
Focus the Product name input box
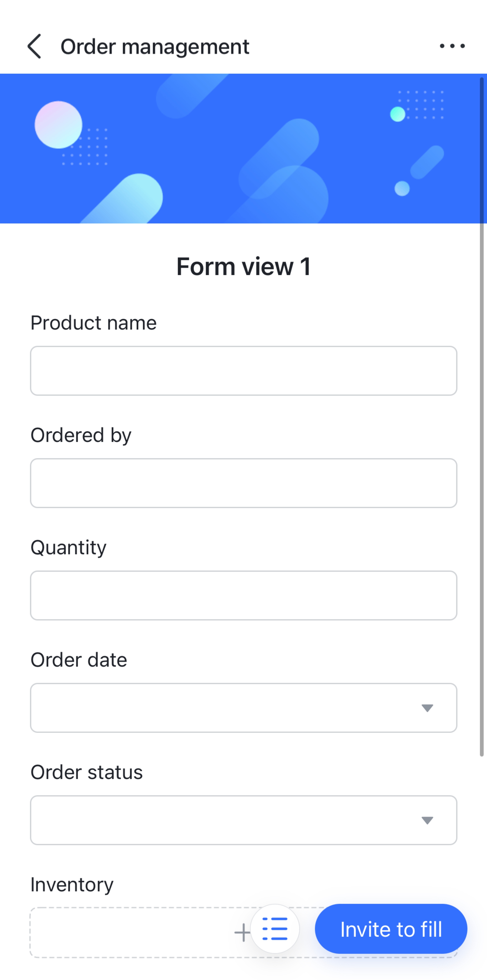click(243, 371)
